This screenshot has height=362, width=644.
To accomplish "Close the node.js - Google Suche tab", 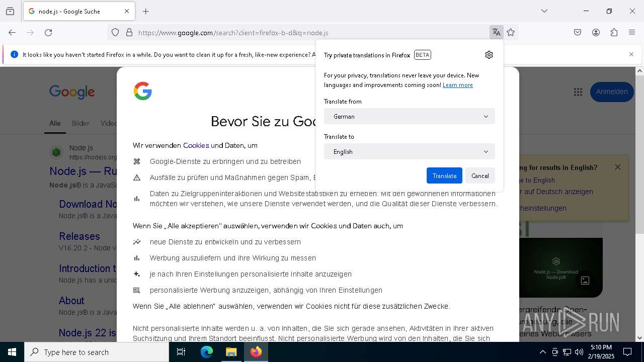I will click(x=127, y=11).
